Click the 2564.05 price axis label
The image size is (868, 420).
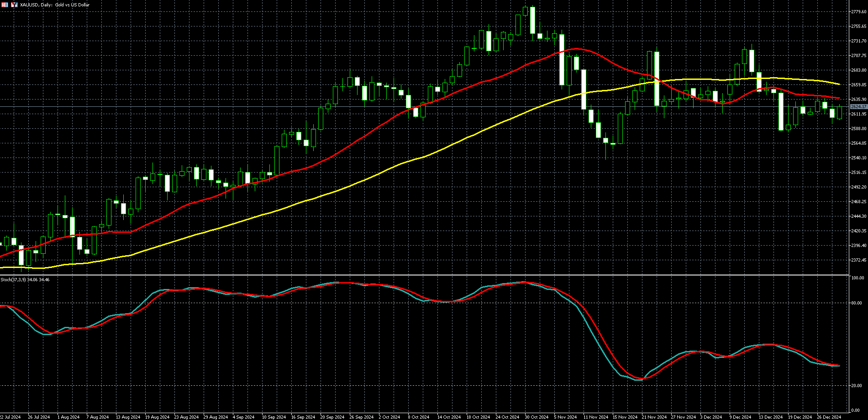pos(859,143)
